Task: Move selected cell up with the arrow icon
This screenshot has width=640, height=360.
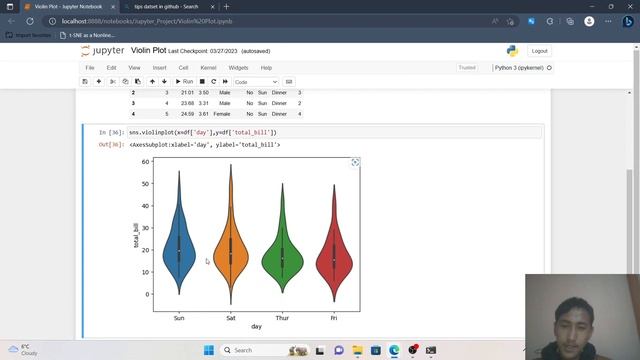Action: click(152, 82)
